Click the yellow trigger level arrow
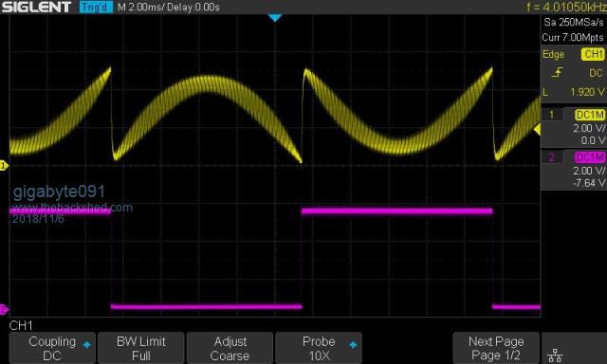Screen dimensions: 607x364 pos(537,130)
